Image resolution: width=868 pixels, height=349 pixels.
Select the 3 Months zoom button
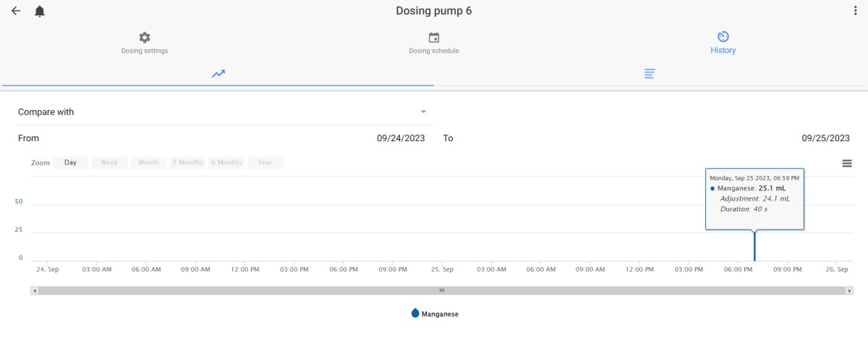tap(187, 163)
